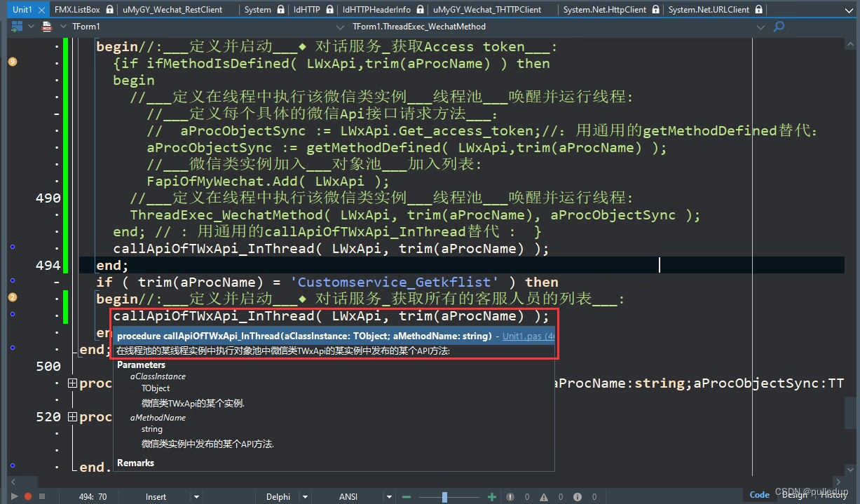This screenshot has height=504, width=860.
Task: Adjust the editor zoom slider handle
Action: tap(444, 496)
